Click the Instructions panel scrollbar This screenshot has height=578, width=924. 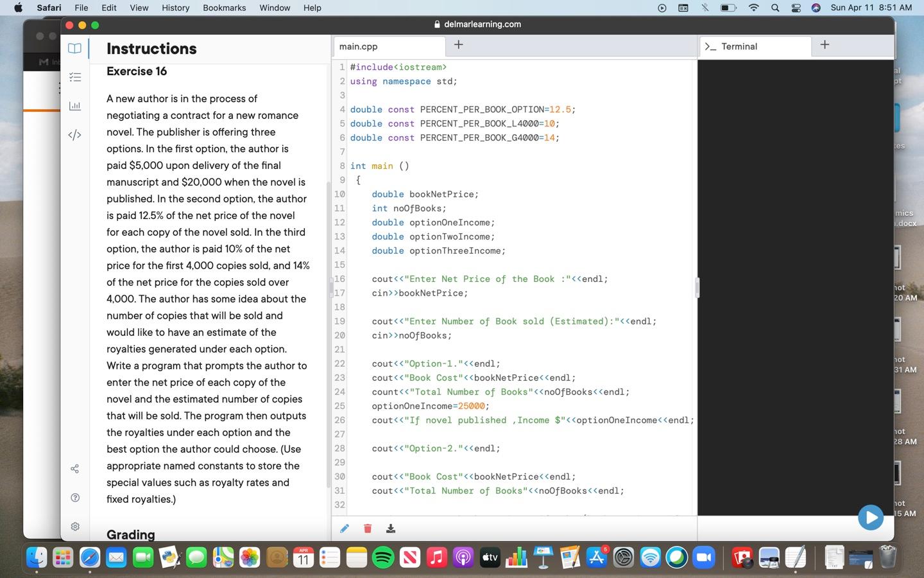pyautogui.click(x=329, y=334)
